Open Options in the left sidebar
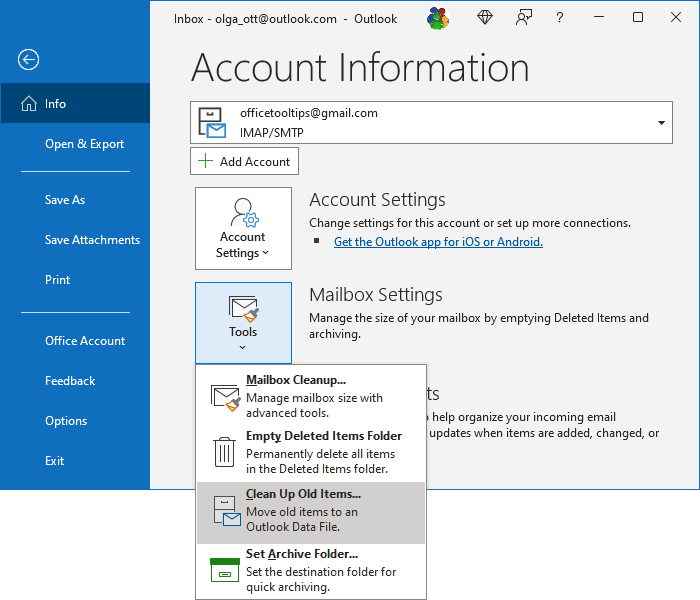 pos(66,421)
